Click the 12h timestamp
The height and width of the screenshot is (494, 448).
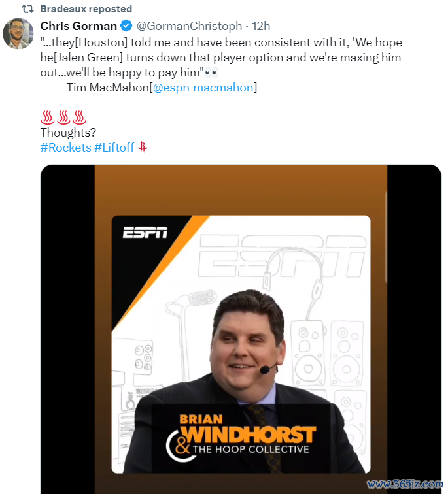pyautogui.click(x=261, y=26)
